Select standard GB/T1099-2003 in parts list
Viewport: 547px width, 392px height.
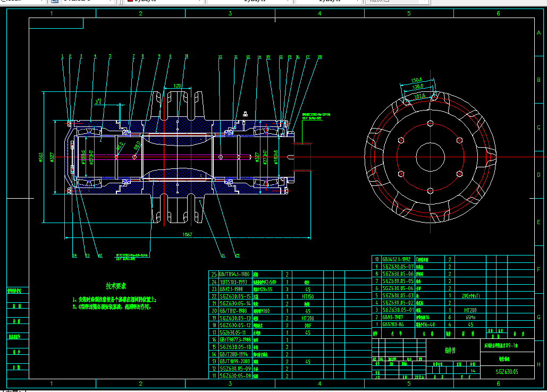pyautogui.click(x=234, y=361)
